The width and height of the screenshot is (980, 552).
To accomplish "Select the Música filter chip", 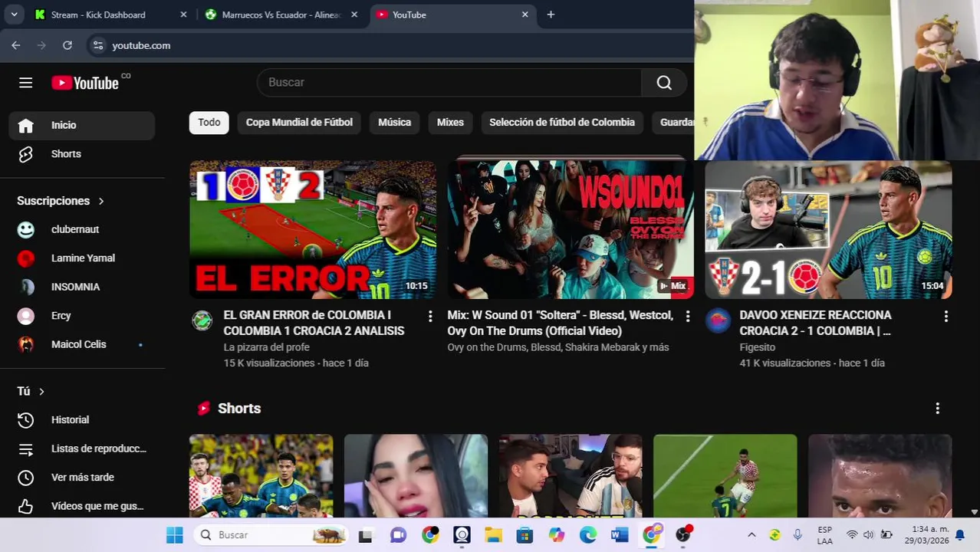I will tap(394, 123).
